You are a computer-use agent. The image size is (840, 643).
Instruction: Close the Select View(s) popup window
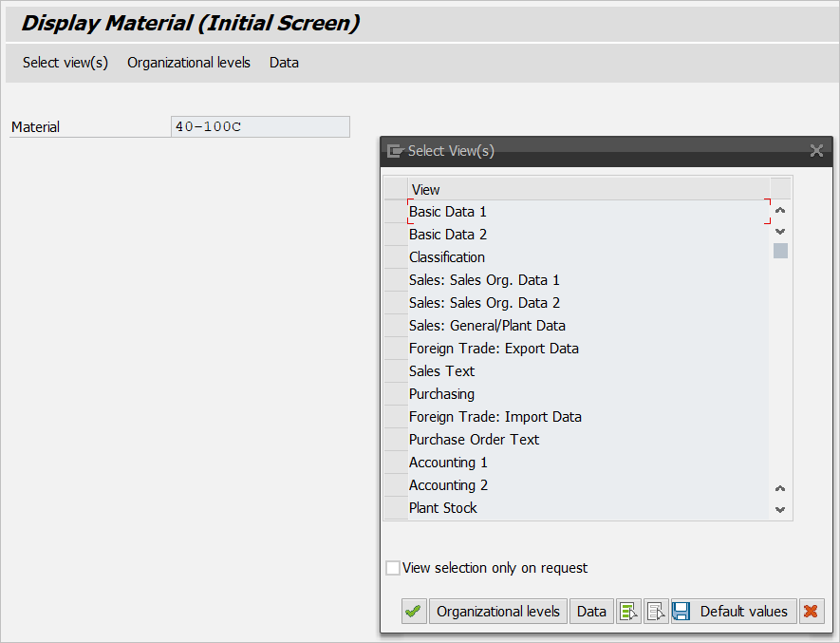pos(816,151)
